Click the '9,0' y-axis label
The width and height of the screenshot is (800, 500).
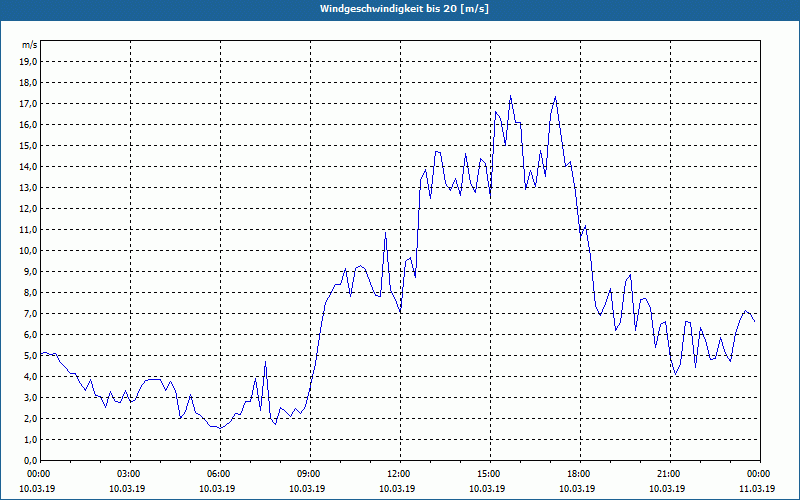tap(31, 271)
